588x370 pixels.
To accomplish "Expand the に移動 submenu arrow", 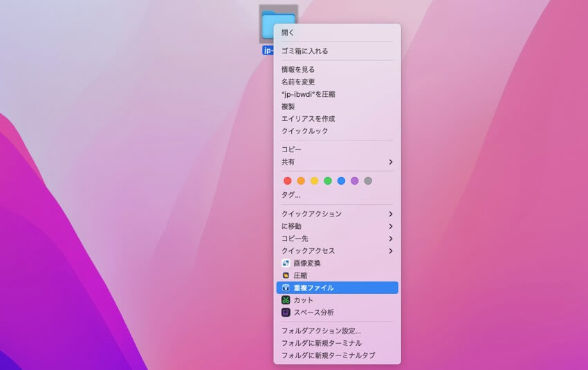I will [x=391, y=226].
